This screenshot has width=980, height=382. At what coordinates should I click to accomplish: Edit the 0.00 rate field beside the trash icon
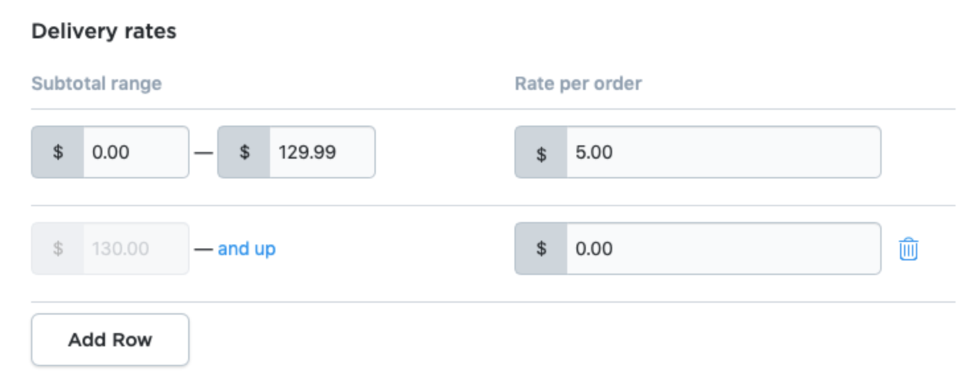point(722,249)
